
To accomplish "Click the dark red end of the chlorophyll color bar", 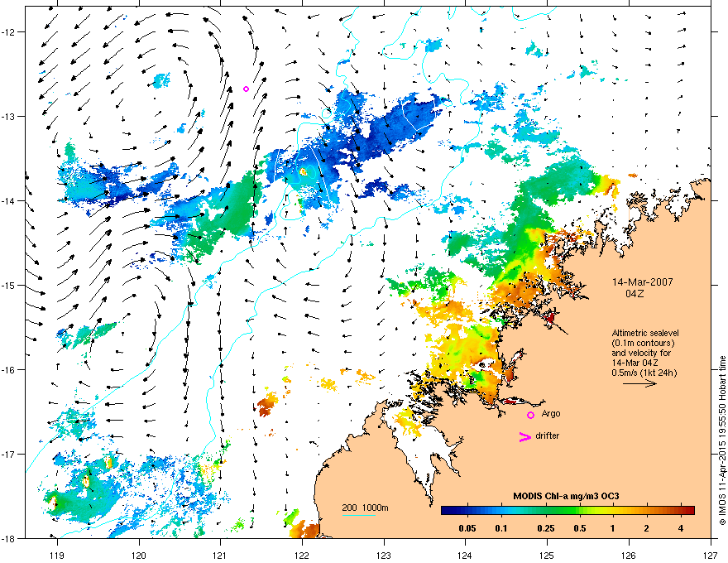I will click(x=689, y=511).
